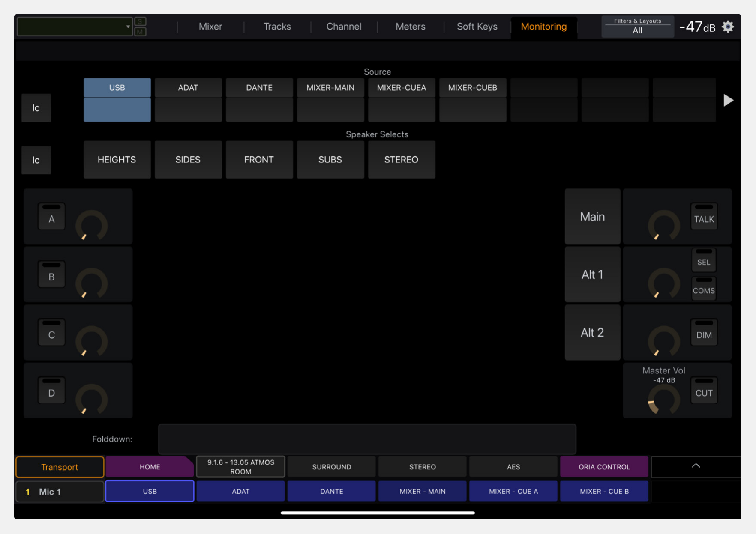
Task: Click the Folddown field
Action: coord(367,439)
